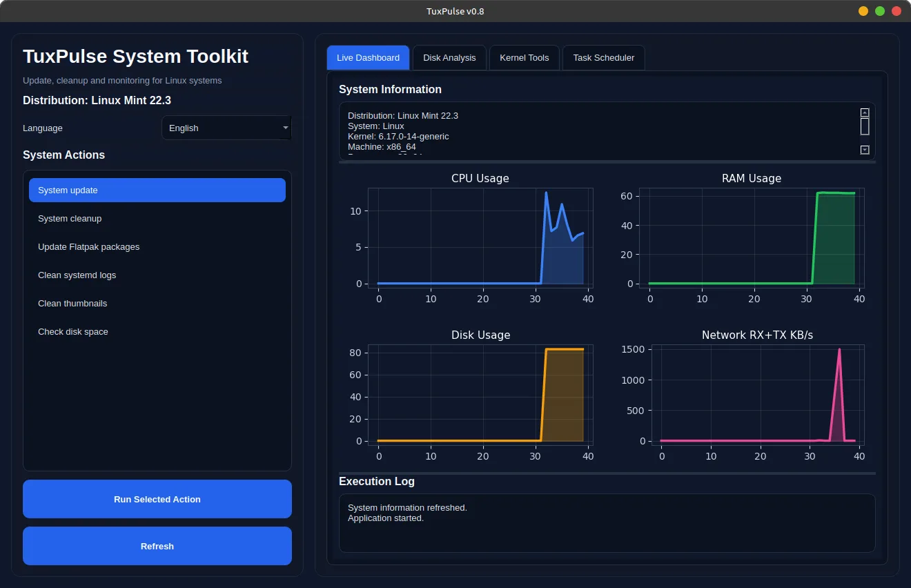Click the System Information scrollbar thumb

(x=864, y=126)
